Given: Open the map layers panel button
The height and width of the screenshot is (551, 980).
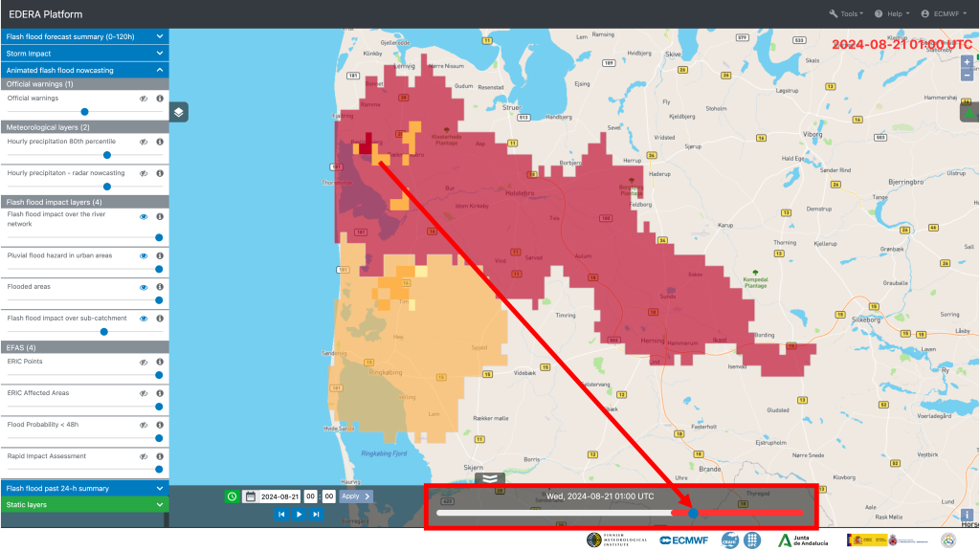Looking at the screenshot, I should point(179,112).
